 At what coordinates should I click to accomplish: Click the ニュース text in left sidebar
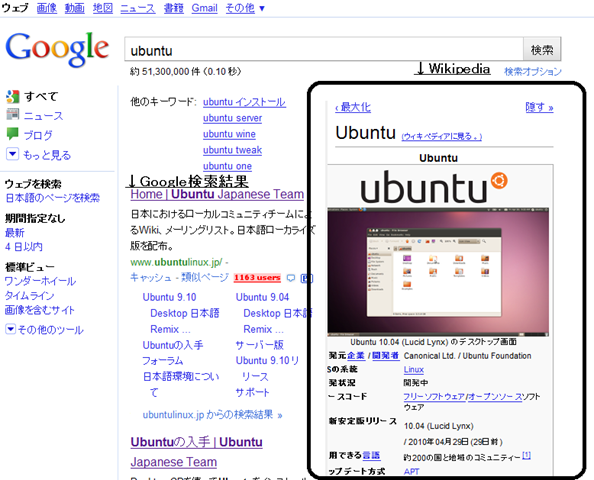pyautogui.click(x=43, y=116)
